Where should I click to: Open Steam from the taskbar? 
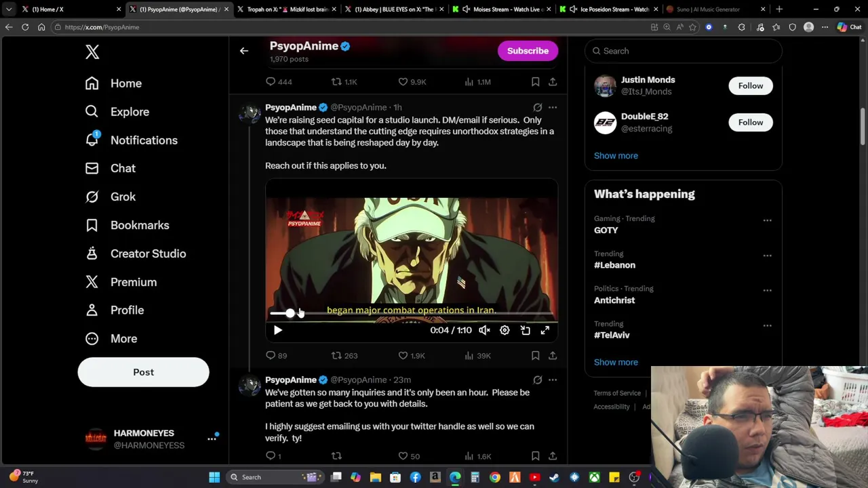tap(554, 477)
